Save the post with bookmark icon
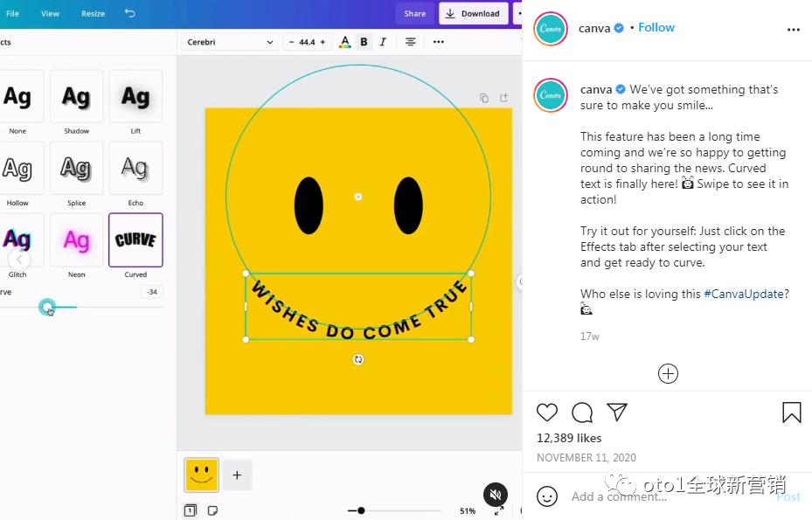This screenshot has width=812, height=520. [x=791, y=413]
